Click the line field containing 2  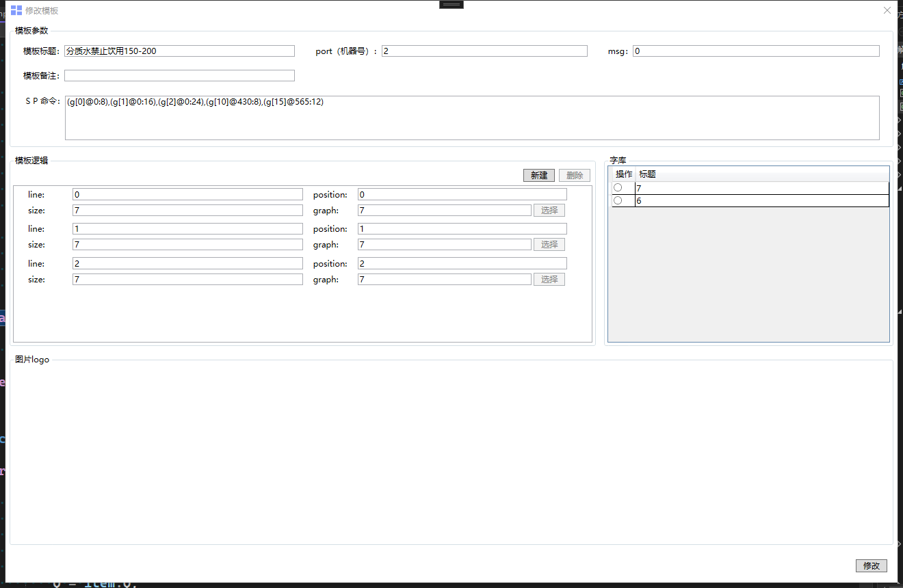pyautogui.click(x=187, y=263)
